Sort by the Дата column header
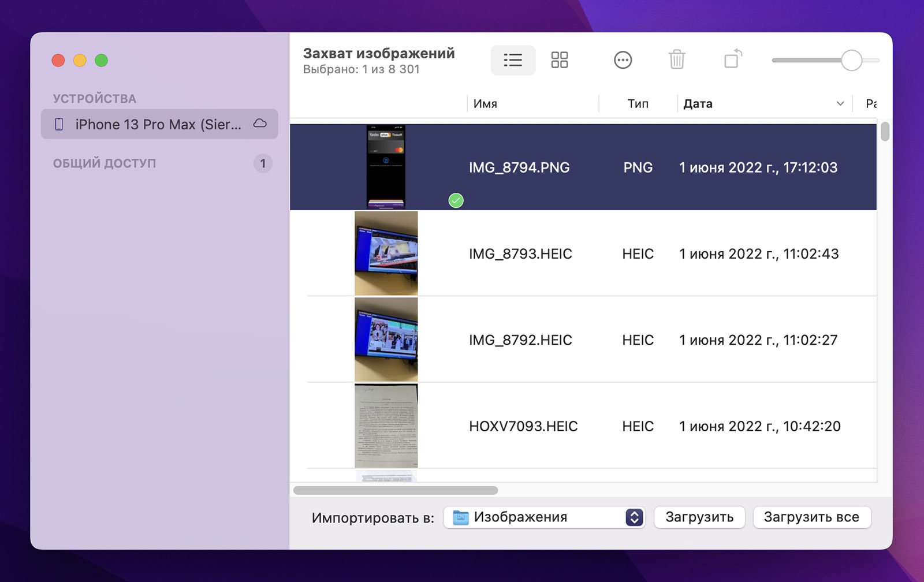Screen dimensions: 924x582 tap(698, 104)
